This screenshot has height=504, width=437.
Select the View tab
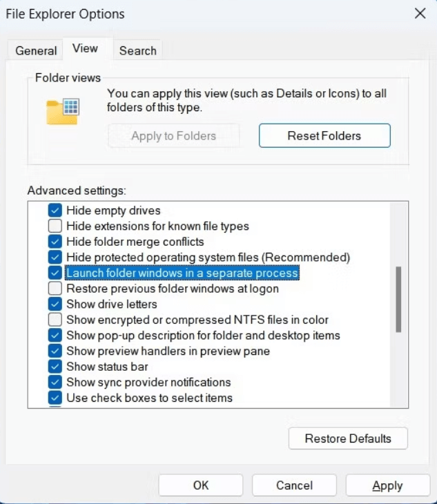[x=85, y=48]
